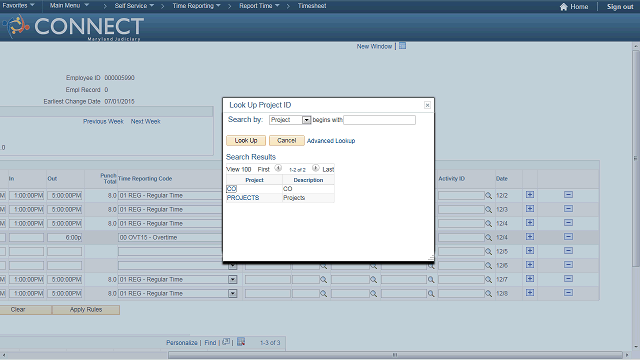Add a row after date 12/8
This screenshot has width=640, height=360.
[530, 293]
